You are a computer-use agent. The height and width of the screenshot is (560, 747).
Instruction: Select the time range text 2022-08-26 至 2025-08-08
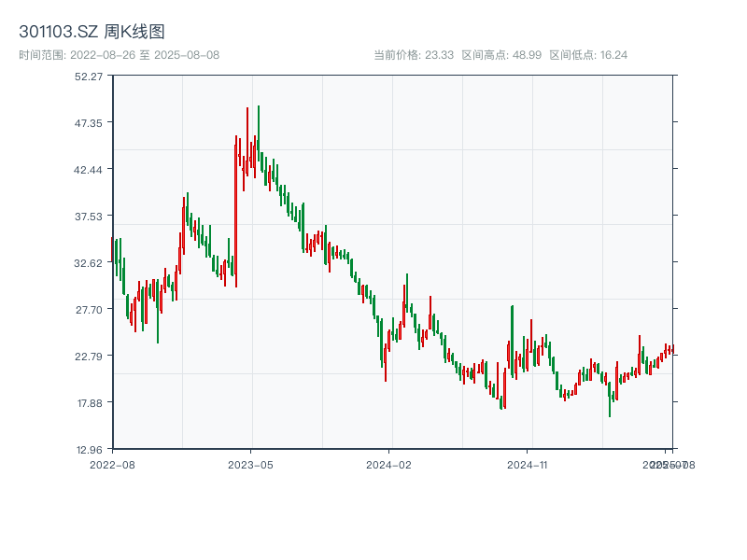point(145,55)
